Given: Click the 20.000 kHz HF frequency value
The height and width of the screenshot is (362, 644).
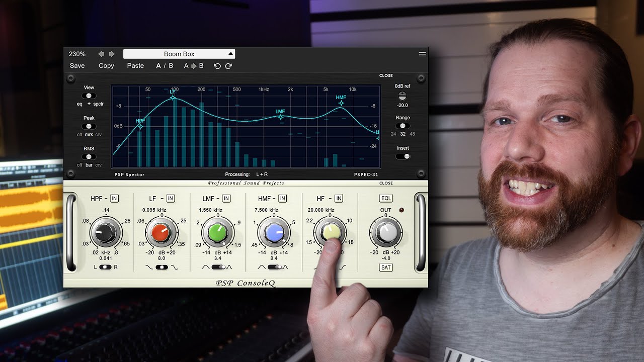Looking at the screenshot, I should (321, 210).
